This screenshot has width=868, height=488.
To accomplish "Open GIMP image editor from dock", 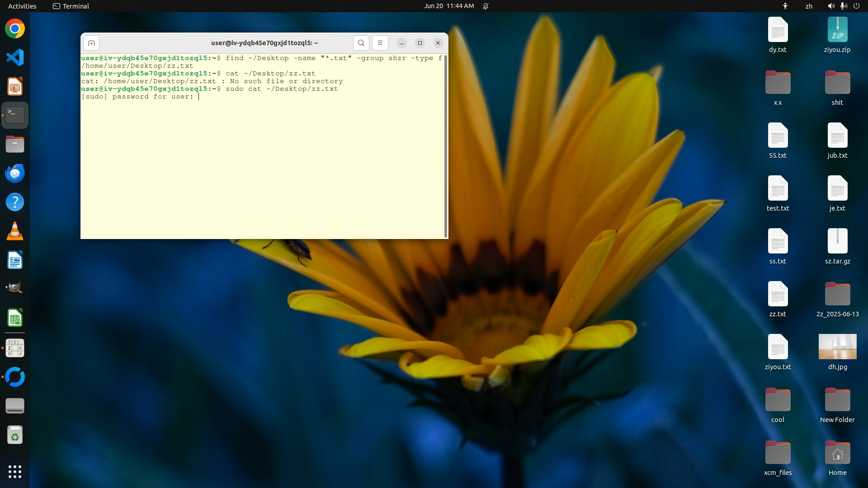I will [15, 288].
